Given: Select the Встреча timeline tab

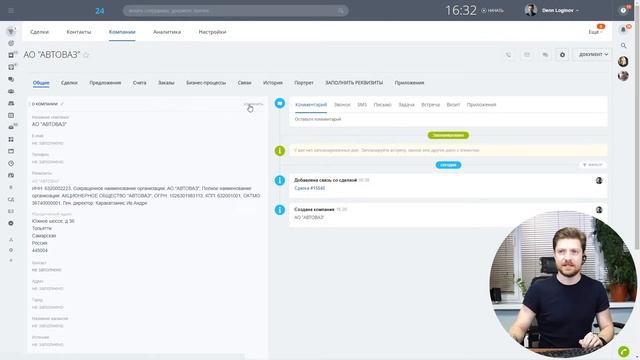Looking at the screenshot, I should point(431,105).
